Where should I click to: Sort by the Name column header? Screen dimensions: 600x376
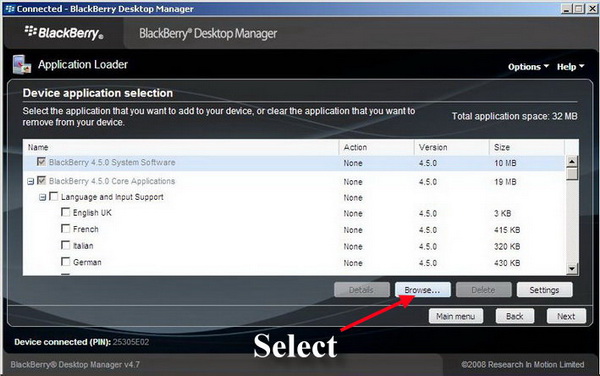click(x=181, y=147)
